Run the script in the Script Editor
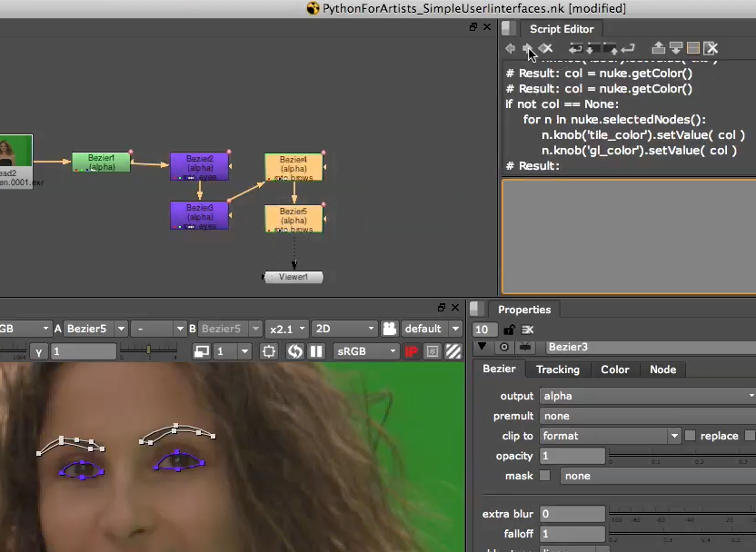756x552 pixels. 628,48
